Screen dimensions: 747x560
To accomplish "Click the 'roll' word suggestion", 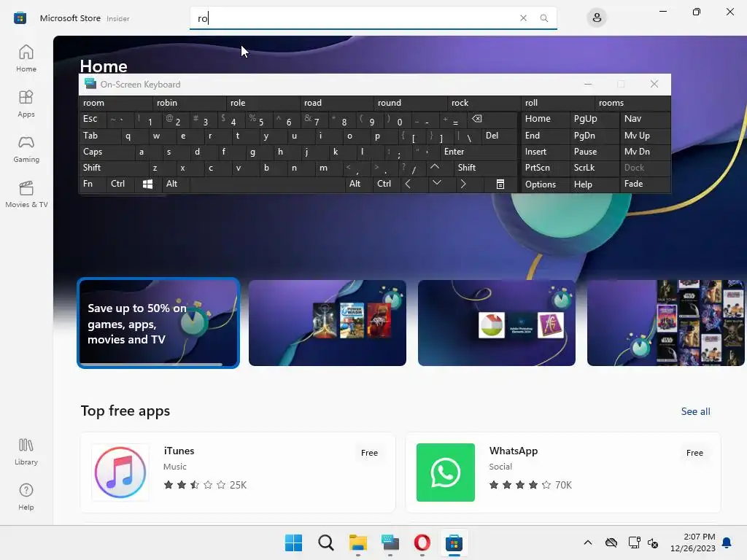I will click(x=558, y=103).
